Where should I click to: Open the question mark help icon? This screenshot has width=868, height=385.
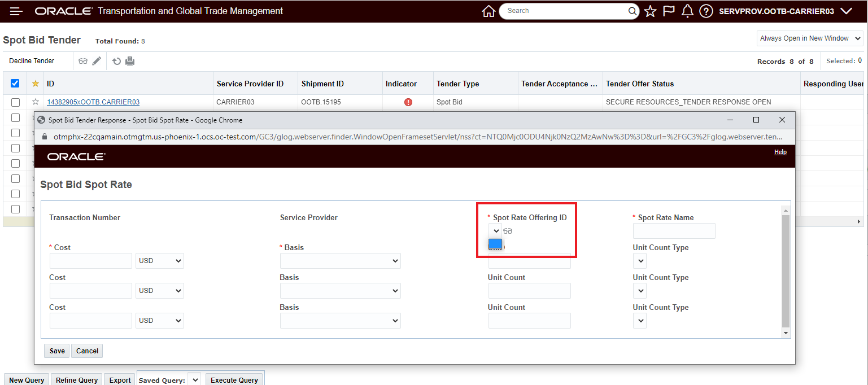click(706, 11)
